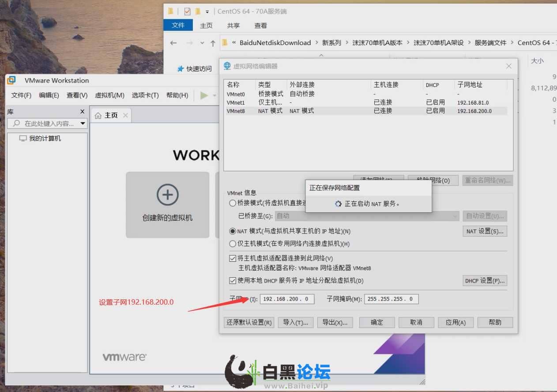Click the up arrow in File Explorer
Image resolution: width=557 pixels, height=392 pixels.
click(x=213, y=43)
